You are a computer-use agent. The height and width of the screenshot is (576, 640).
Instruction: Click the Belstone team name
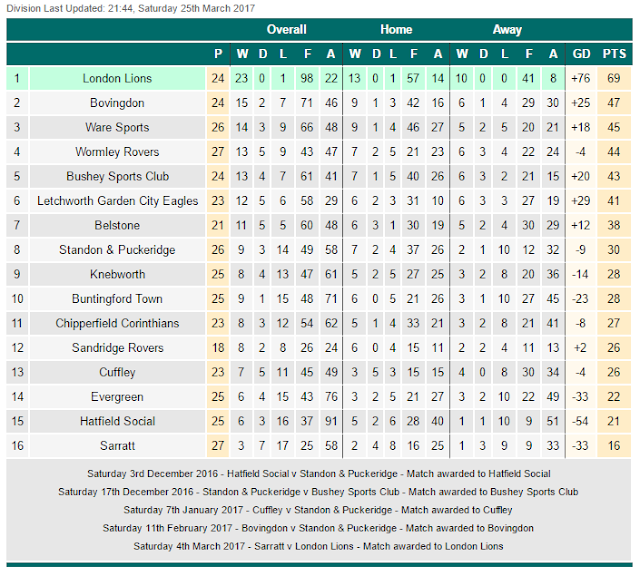coord(116,225)
